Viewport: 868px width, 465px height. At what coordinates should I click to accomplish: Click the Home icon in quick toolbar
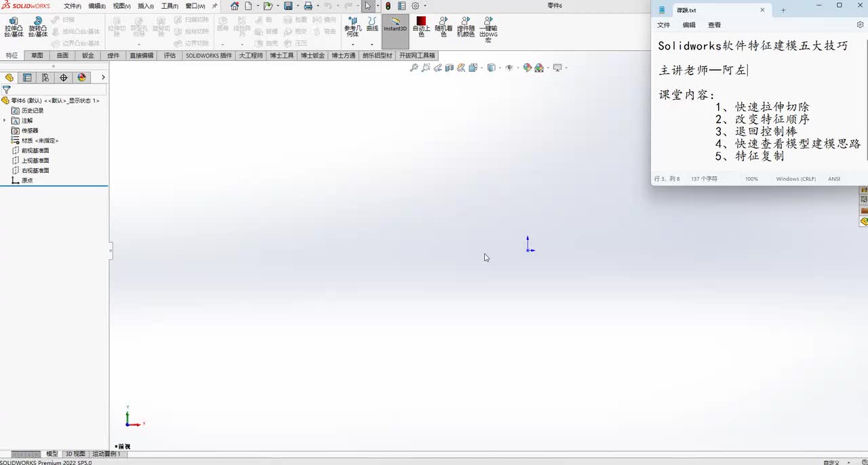tap(235, 6)
